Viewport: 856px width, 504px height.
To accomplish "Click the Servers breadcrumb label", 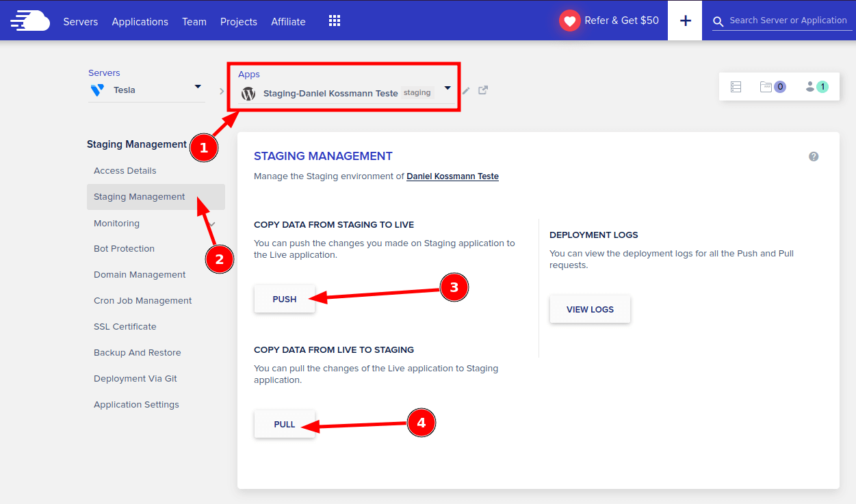I will pyautogui.click(x=104, y=73).
